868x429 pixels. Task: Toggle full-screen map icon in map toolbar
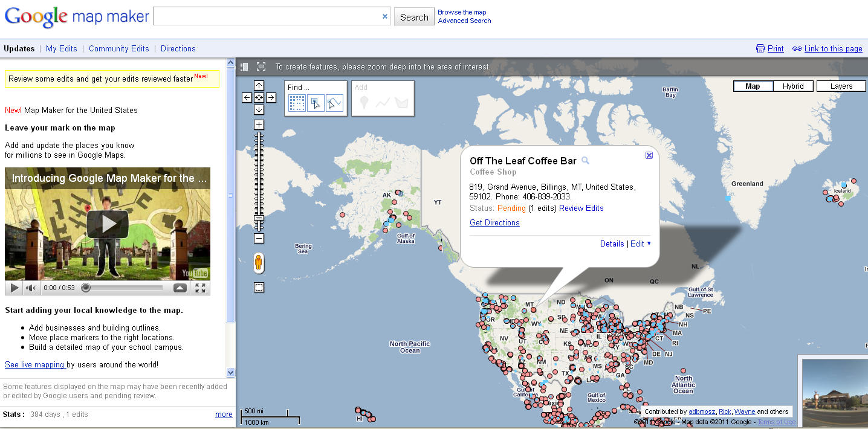pos(261,66)
